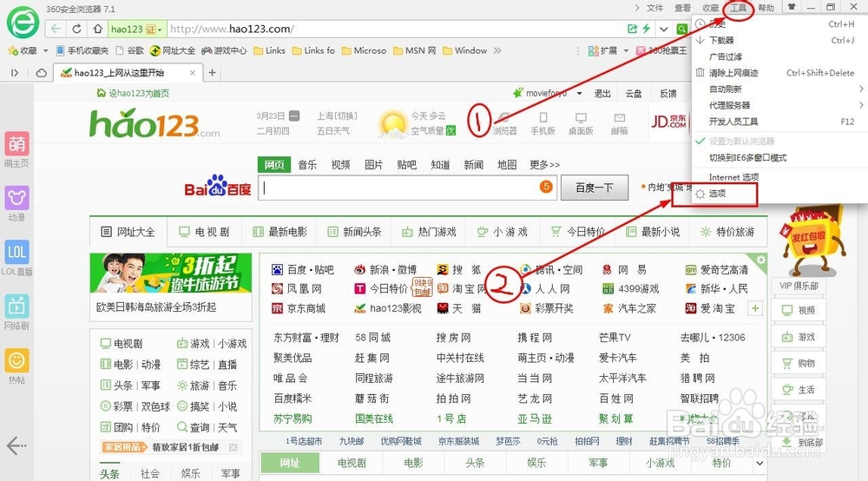Open 苏宁易购 link
The width and height of the screenshot is (868, 481).
pos(293,418)
